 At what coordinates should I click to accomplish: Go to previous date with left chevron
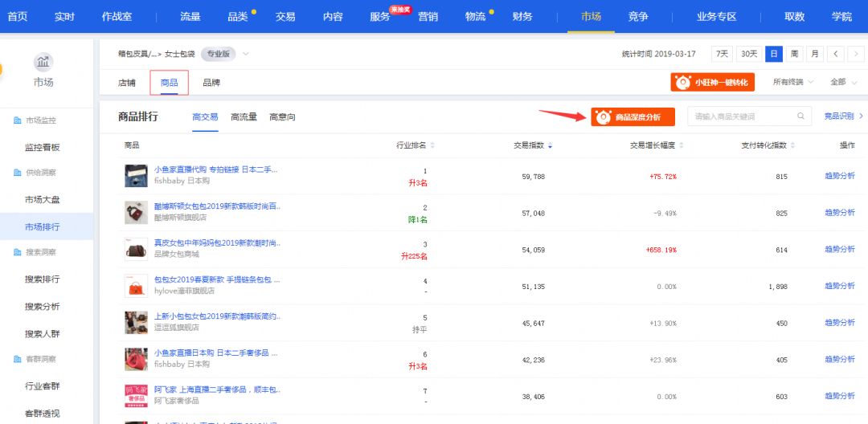pos(835,54)
